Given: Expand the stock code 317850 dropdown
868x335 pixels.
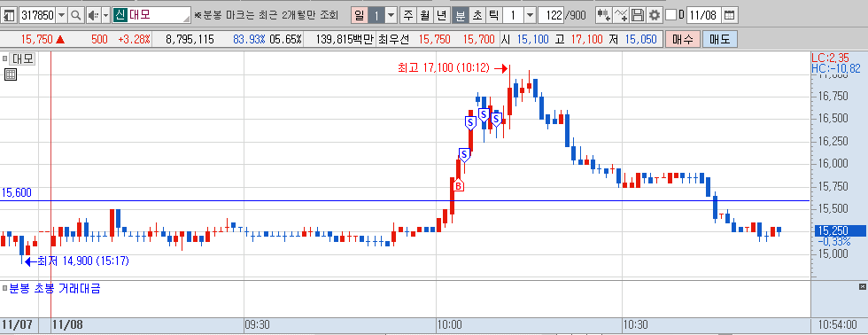Looking at the screenshot, I should (x=62, y=15).
